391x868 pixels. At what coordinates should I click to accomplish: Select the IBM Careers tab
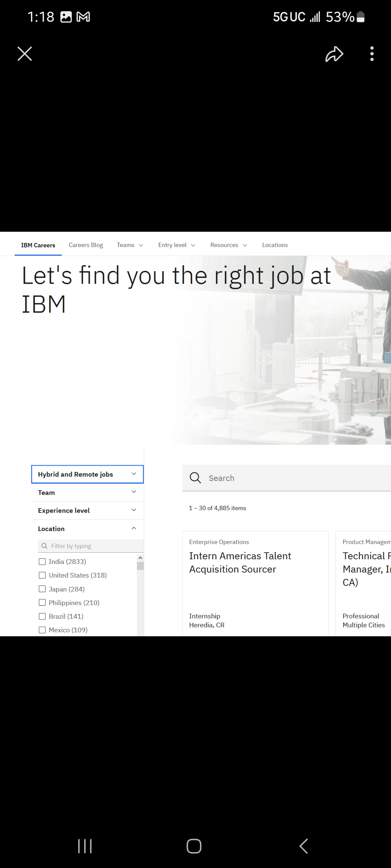click(38, 245)
